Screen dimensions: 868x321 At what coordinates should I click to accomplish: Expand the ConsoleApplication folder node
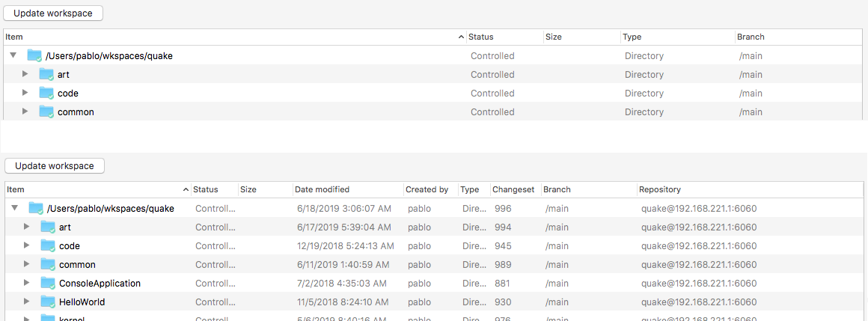tap(26, 283)
